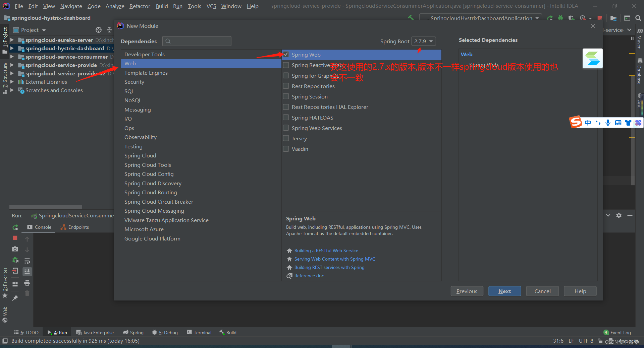The width and height of the screenshot is (644, 348).
Task: Expand springcloud-eureka-server project node
Action: [x=12, y=40]
